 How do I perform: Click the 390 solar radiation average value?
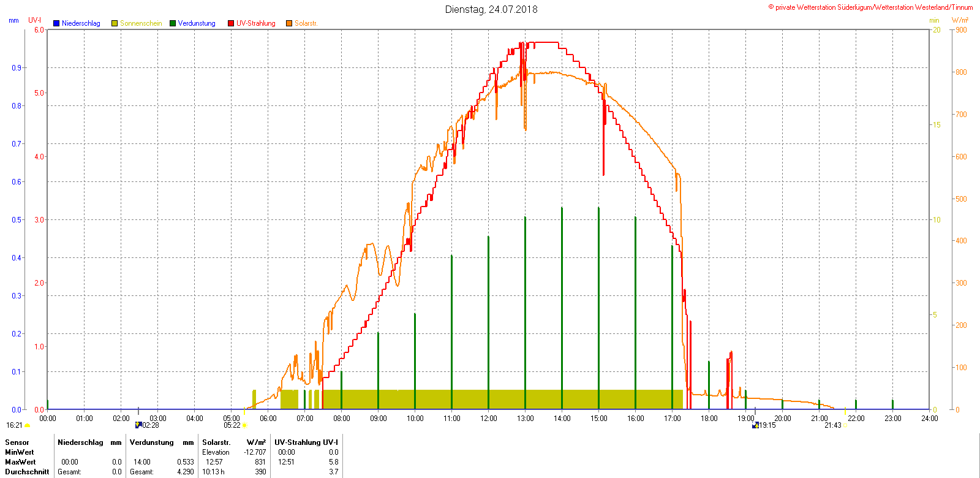point(260,472)
